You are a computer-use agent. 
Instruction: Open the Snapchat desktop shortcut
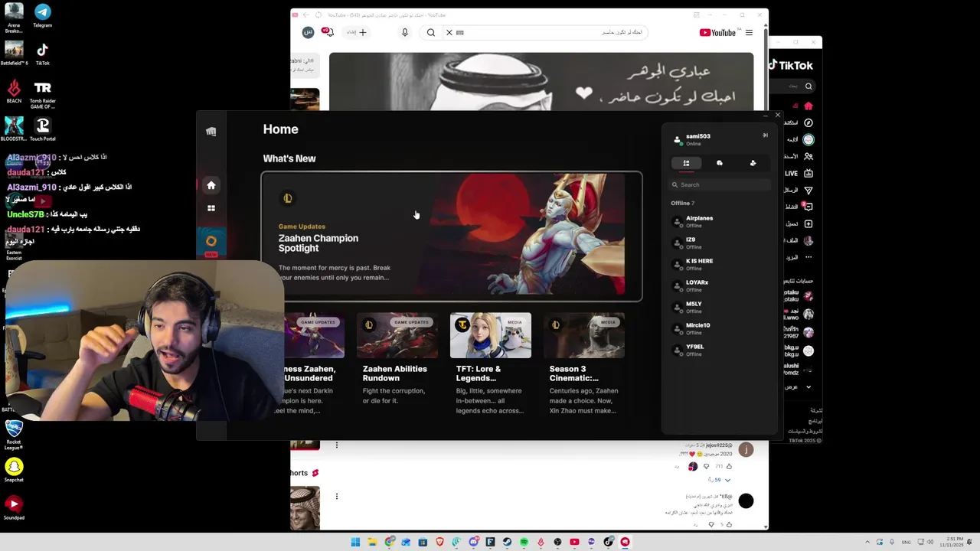point(14,469)
